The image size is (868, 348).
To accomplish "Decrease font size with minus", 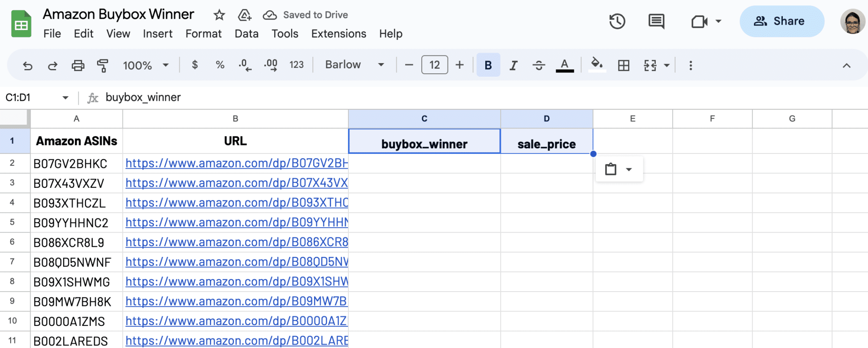I will (x=409, y=65).
